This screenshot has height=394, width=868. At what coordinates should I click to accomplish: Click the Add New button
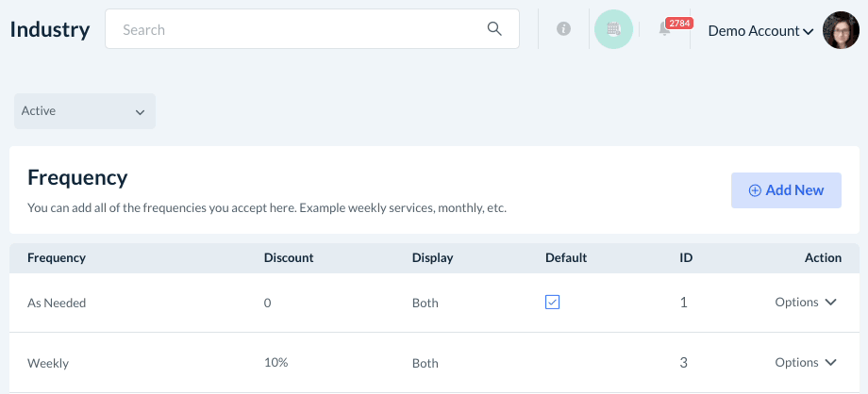(x=786, y=190)
